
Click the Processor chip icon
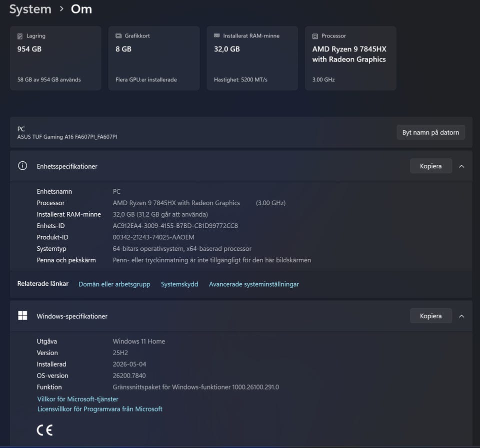pyautogui.click(x=315, y=36)
